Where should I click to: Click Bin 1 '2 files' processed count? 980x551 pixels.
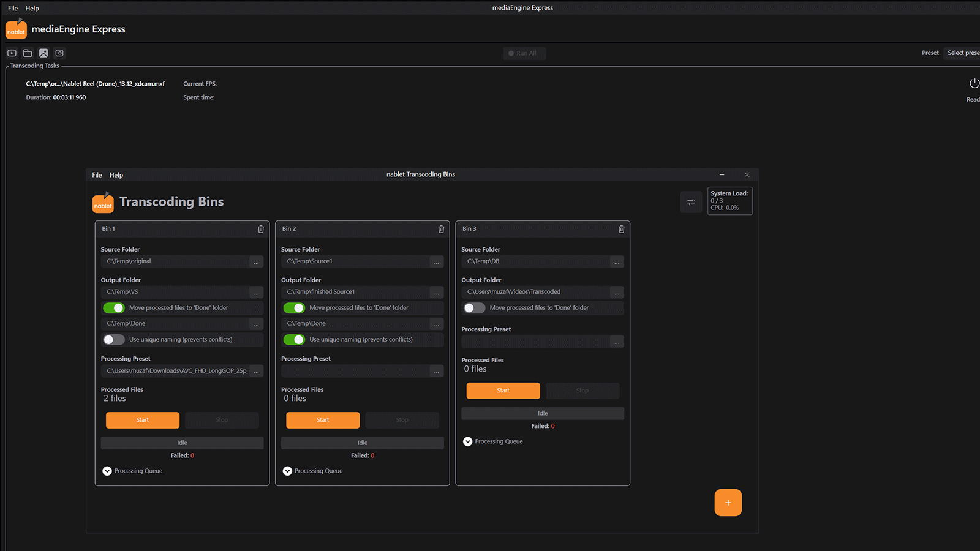tap(115, 399)
